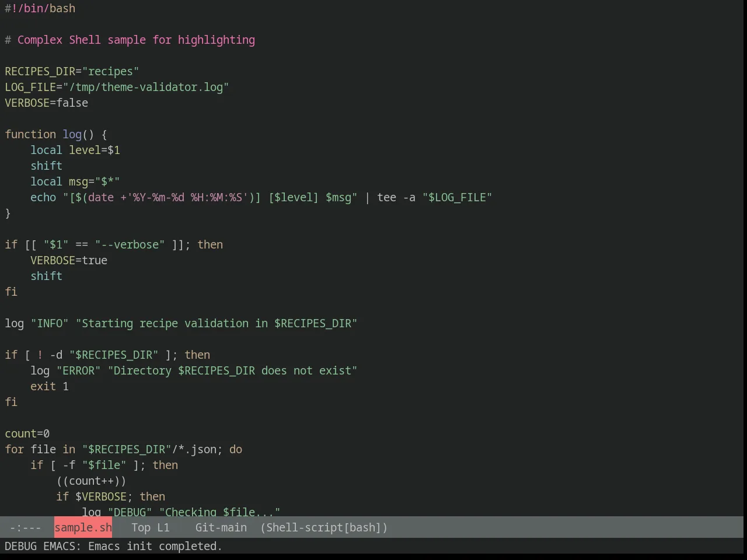Click the "--verbose" string in the if condition

(x=130, y=244)
